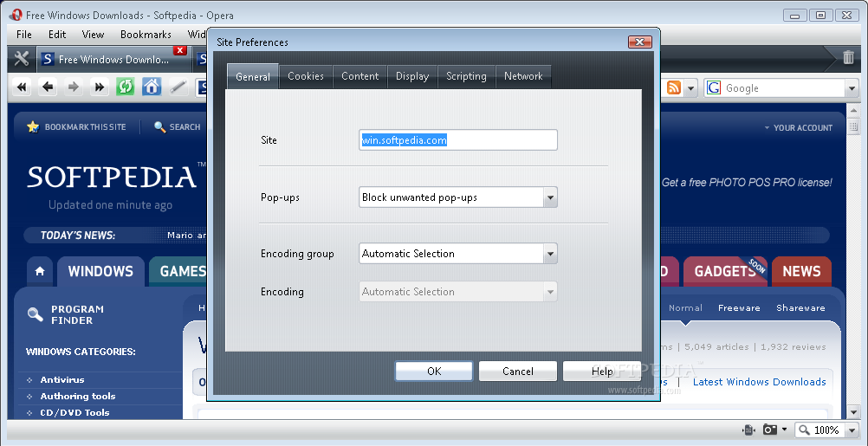Click the page scrollbar up arrow
This screenshot has width=868, height=446.
[853, 110]
